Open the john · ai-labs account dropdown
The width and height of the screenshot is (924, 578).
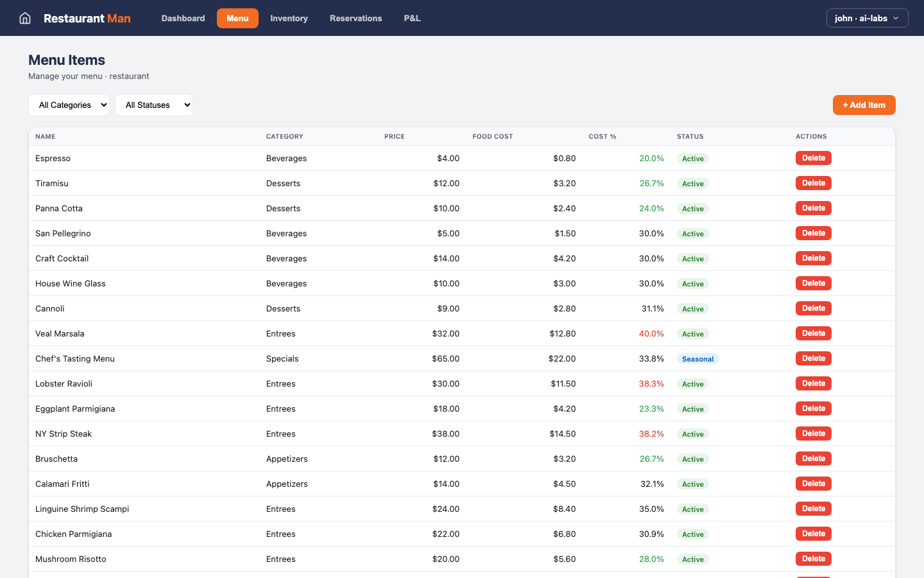tap(867, 18)
